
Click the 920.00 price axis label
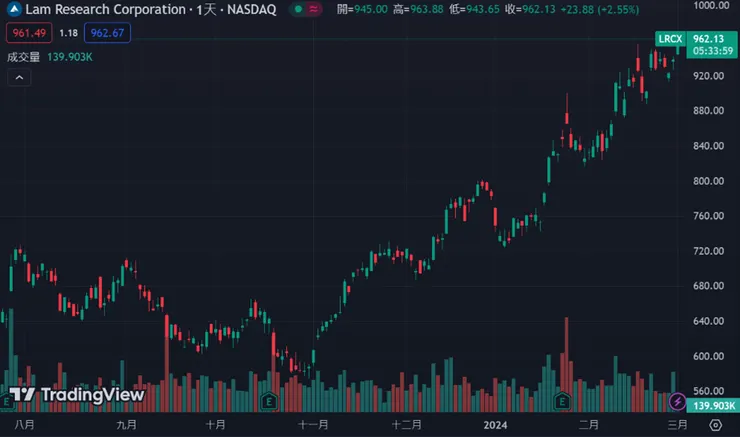(x=708, y=76)
